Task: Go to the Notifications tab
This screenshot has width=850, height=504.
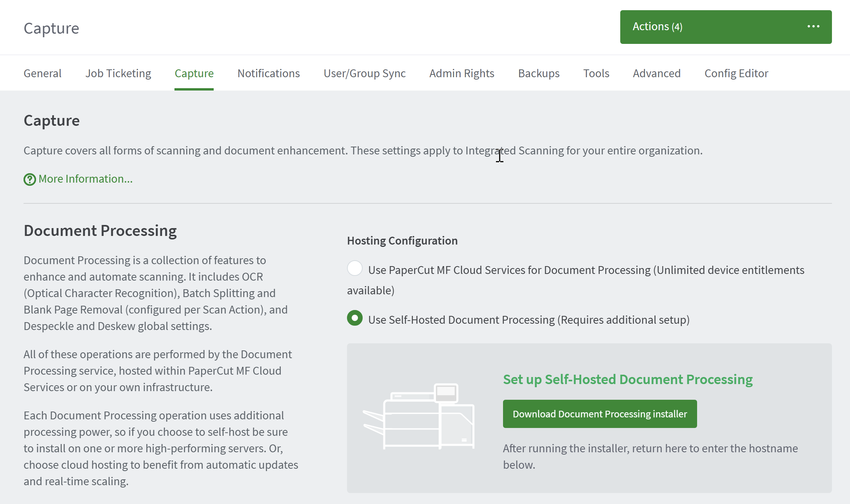Action: coord(269,73)
